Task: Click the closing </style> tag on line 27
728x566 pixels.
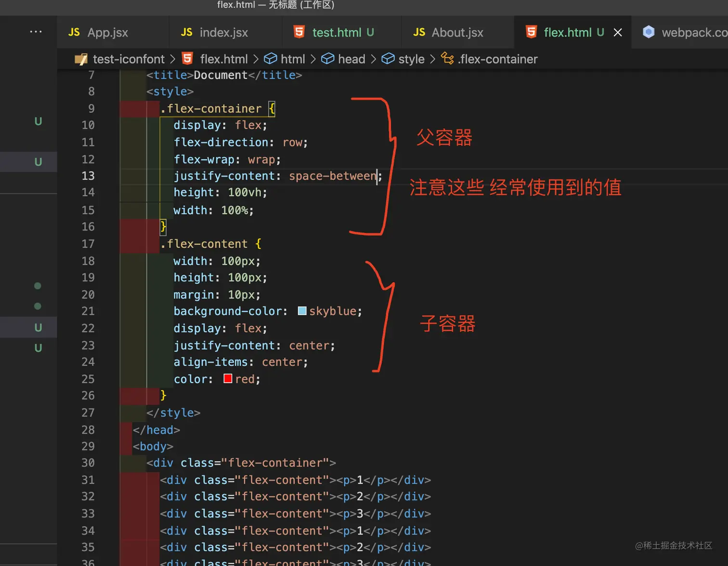Action: coord(173,413)
